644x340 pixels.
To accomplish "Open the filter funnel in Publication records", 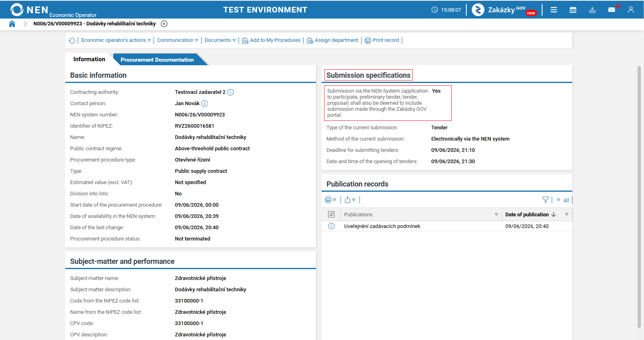I will point(546,200).
